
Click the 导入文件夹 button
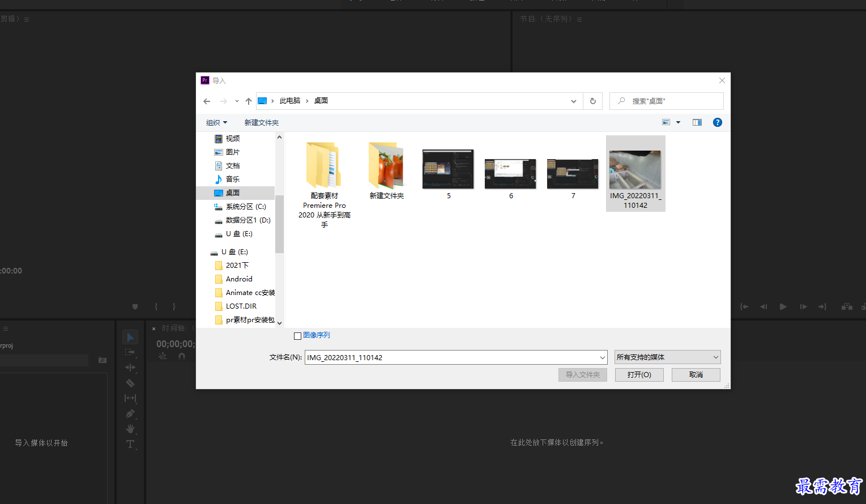583,375
